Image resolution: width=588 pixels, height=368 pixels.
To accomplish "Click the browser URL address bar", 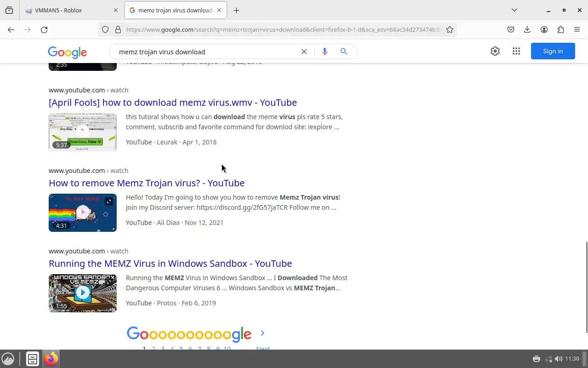I will click(283, 29).
